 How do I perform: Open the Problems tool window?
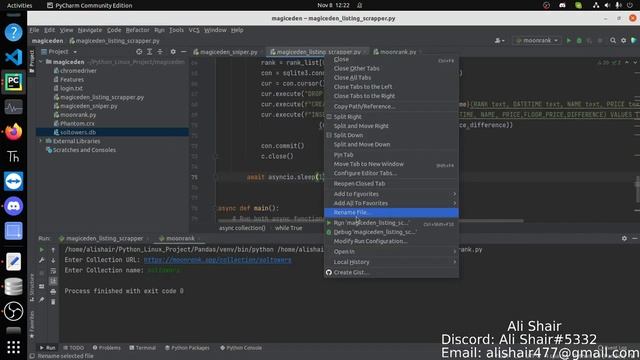tap(107, 348)
